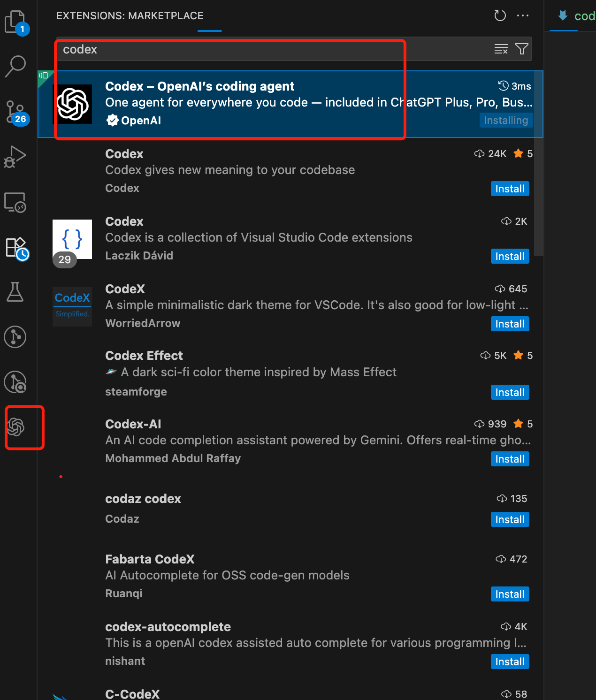Select Codex – OpenAI's coding agent entry
This screenshot has width=596, height=700.
(282, 103)
